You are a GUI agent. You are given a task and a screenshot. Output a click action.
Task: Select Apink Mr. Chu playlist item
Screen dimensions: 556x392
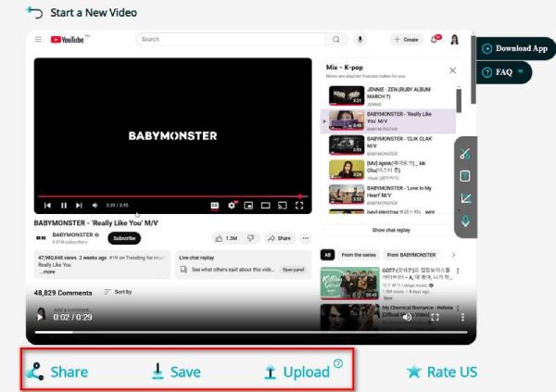(x=388, y=171)
